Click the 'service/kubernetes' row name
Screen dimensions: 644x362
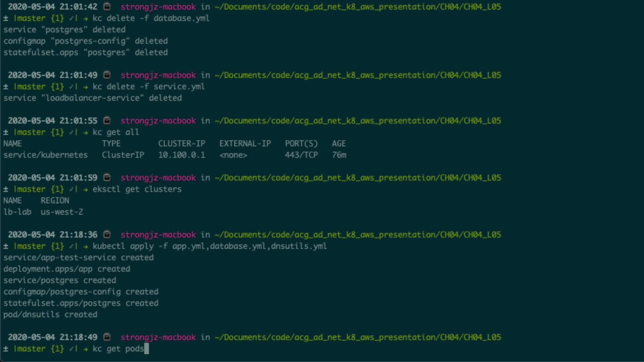pos(46,155)
